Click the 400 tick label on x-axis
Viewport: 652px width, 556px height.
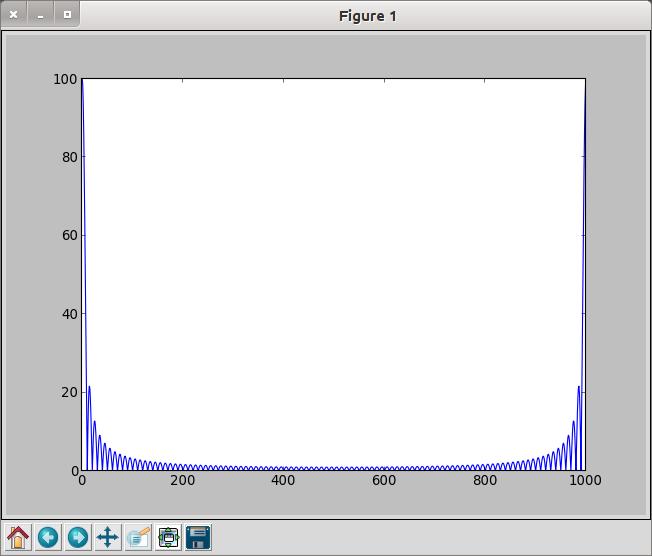[x=384, y=480]
